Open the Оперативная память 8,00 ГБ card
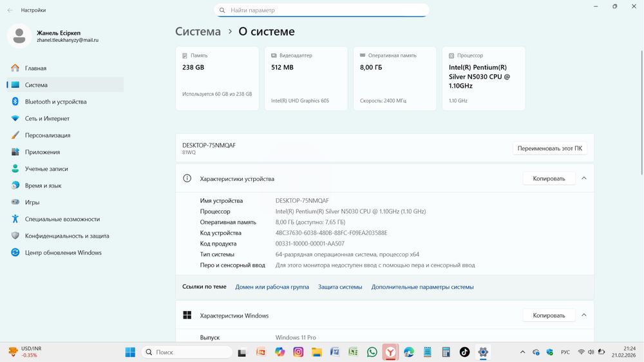 (395, 78)
